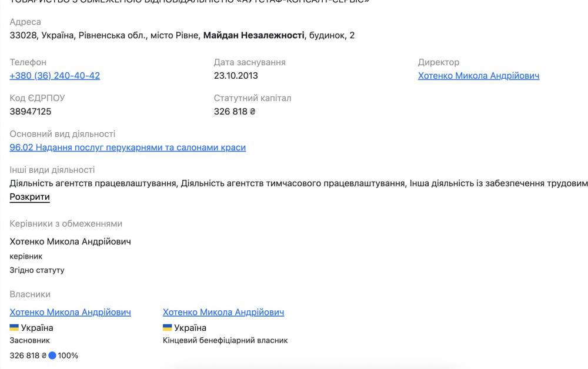Call the phone number +380 (36) 240-40-42

55,76
